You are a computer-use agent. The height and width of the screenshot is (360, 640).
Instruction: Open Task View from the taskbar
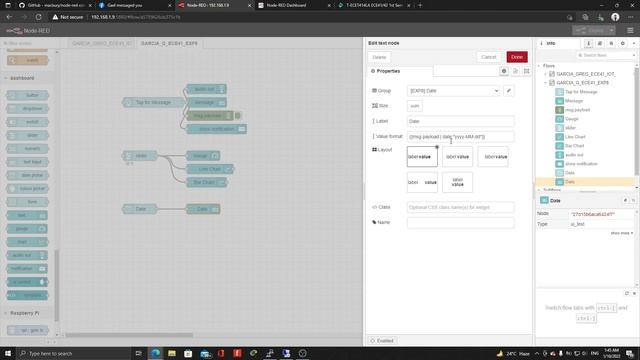pyautogui.click(x=138, y=353)
